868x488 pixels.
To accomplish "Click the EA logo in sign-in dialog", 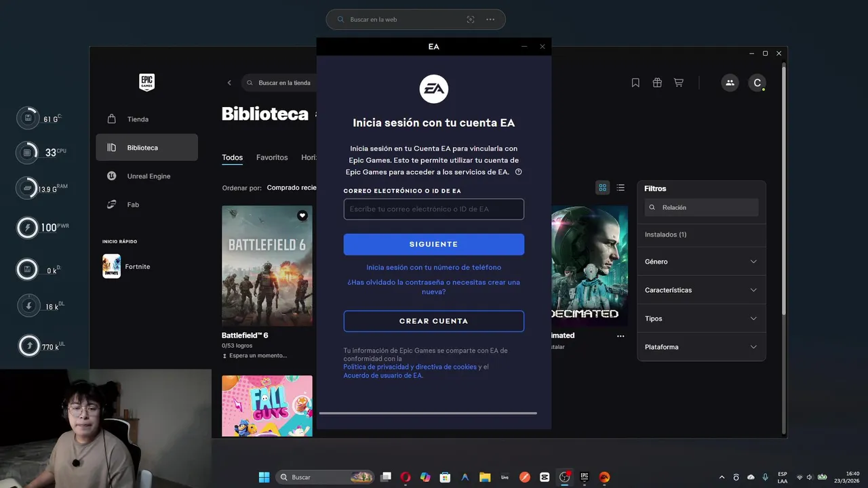I will 434,89.
